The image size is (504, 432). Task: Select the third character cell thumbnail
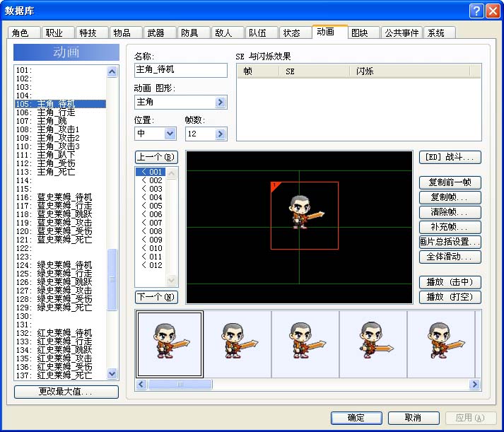coord(305,344)
